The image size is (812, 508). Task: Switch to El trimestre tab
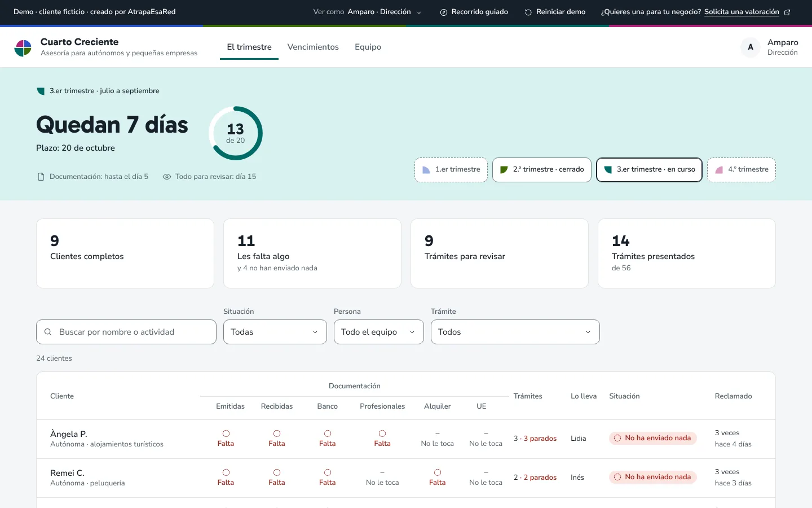click(249, 47)
